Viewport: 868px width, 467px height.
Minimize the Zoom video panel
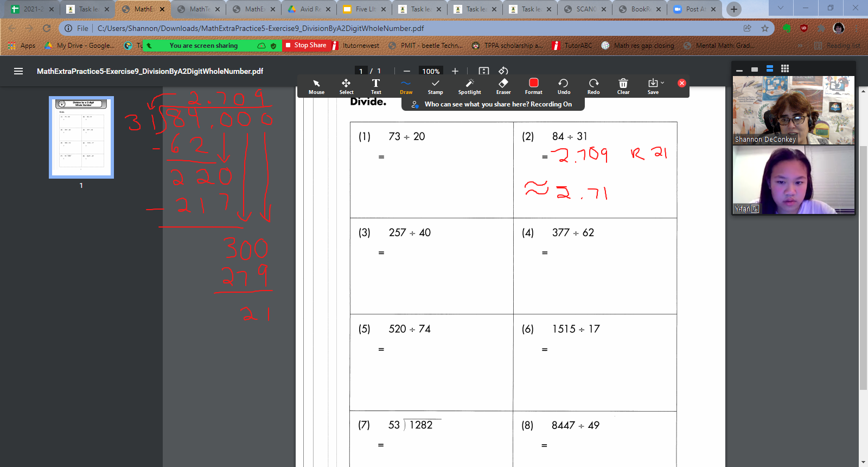coord(739,70)
